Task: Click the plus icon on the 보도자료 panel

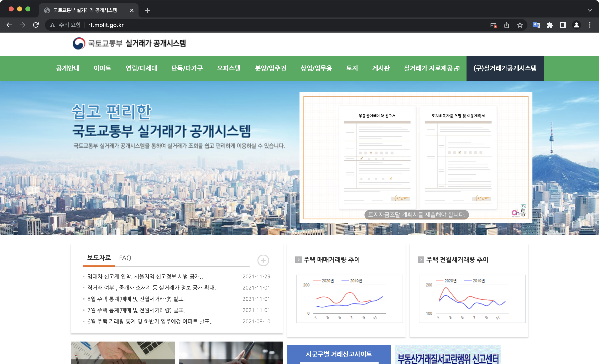Action: tap(263, 260)
